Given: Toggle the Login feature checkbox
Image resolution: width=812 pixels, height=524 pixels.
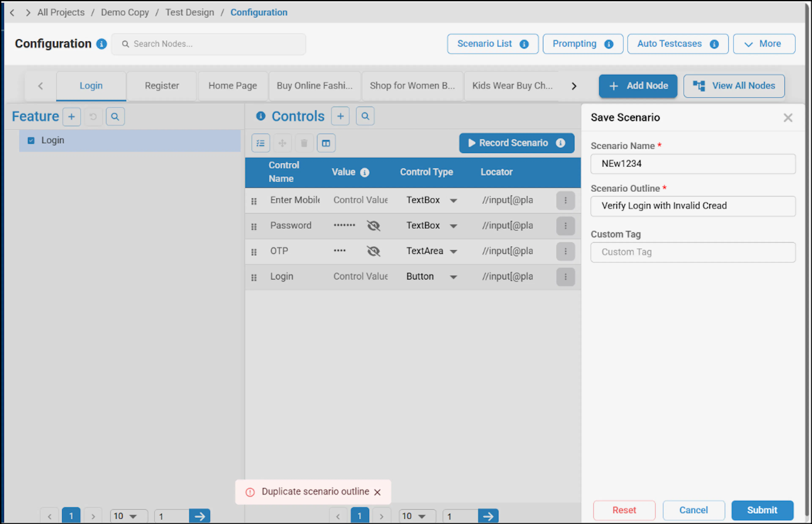Looking at the screenshot, I should point(31,141).
